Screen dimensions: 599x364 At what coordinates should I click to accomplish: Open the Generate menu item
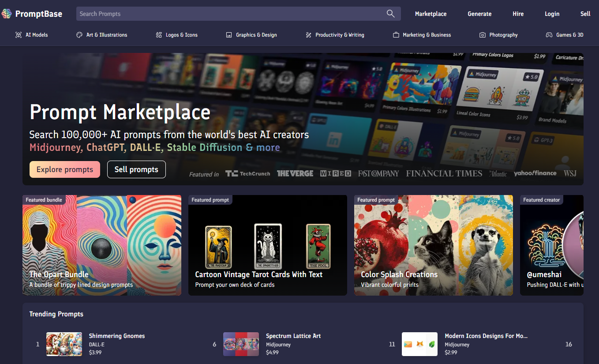479,14
